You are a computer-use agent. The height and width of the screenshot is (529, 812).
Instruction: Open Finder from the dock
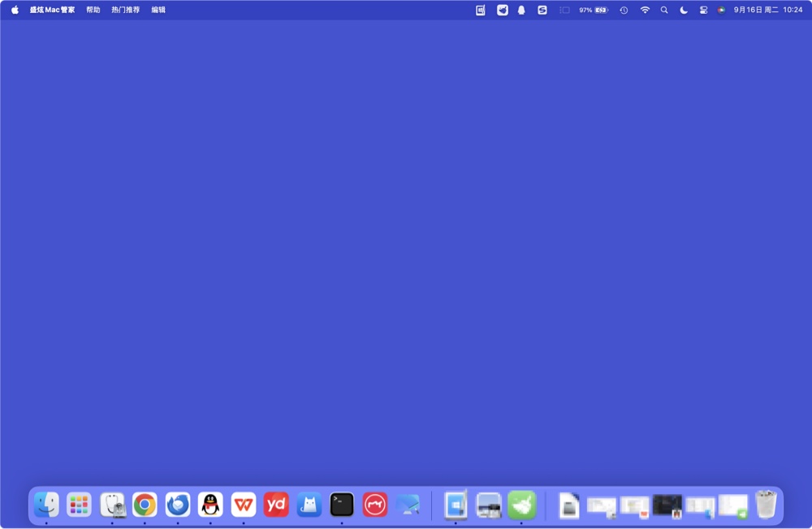click(46, 505)
